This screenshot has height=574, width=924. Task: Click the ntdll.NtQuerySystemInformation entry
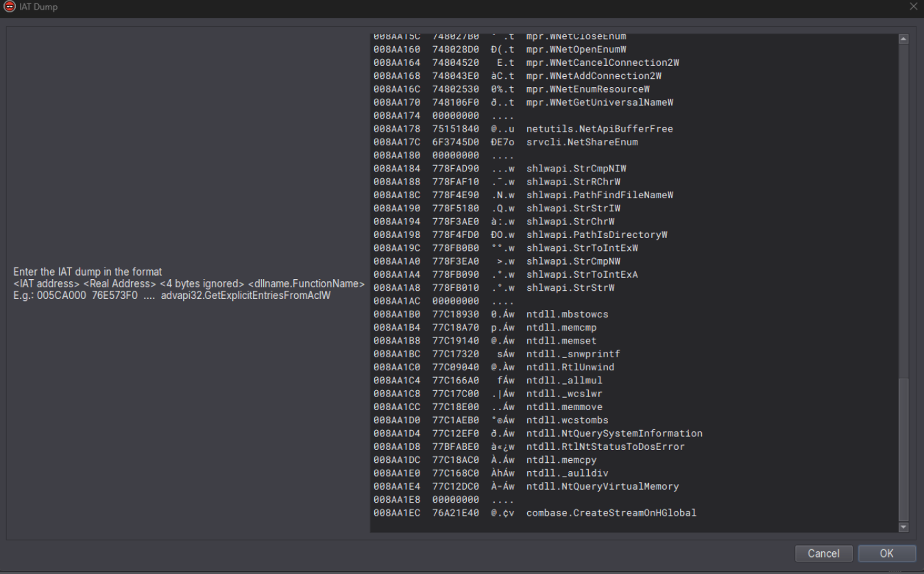click(614, 433)
